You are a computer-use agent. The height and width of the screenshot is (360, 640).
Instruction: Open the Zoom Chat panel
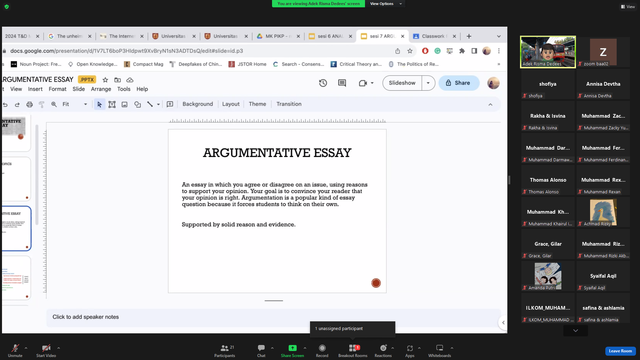261,350
